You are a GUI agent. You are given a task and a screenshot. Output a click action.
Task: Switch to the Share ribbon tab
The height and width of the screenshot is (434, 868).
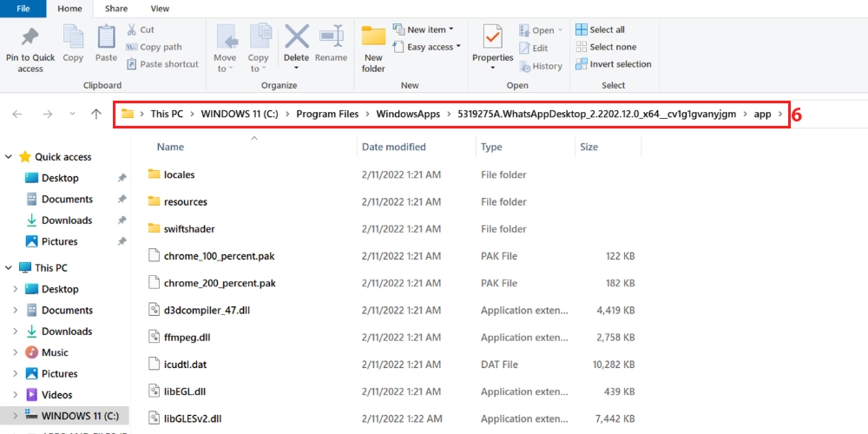[115, 9]
